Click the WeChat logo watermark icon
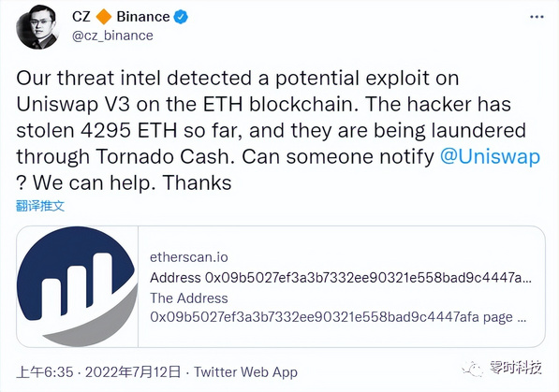 click(473, 370)
